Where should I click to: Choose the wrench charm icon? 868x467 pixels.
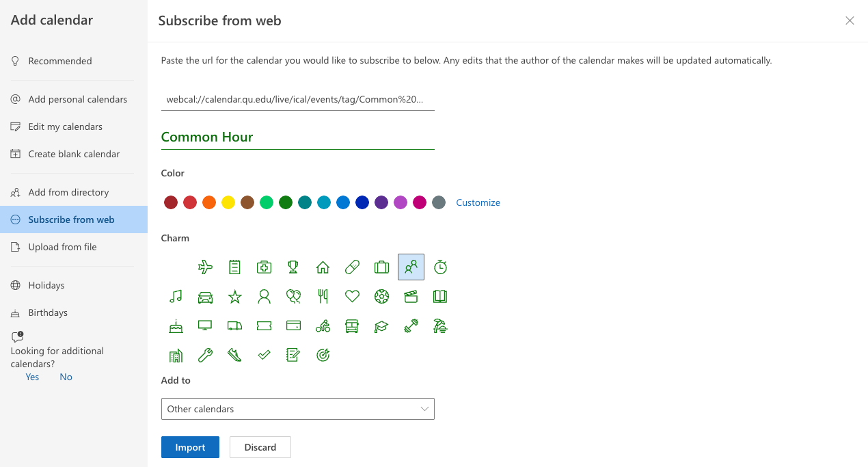click(205, 355)
